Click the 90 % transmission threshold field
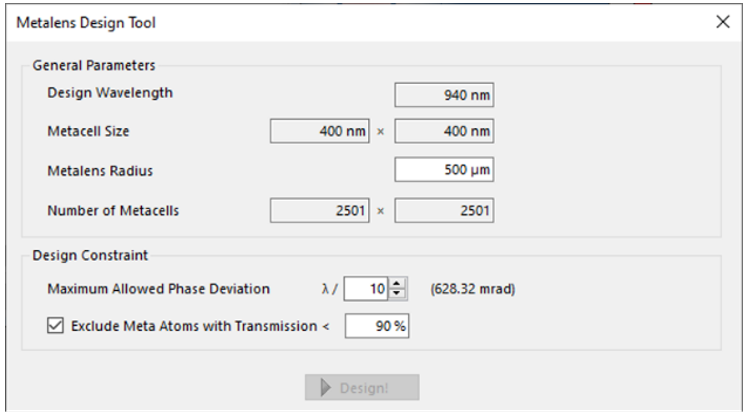 pos(377,326)
